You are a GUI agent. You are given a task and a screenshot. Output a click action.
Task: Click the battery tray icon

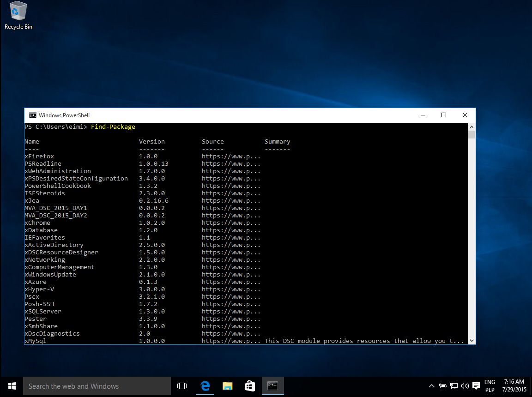(442, 386)
